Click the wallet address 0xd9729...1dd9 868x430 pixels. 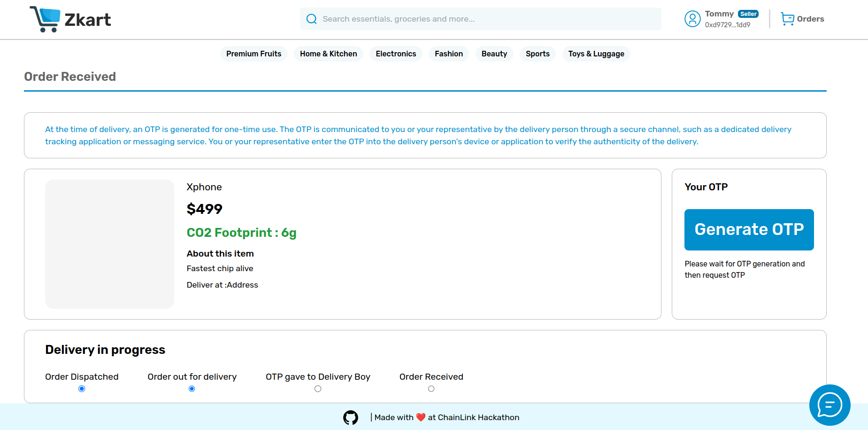point(728,25)
